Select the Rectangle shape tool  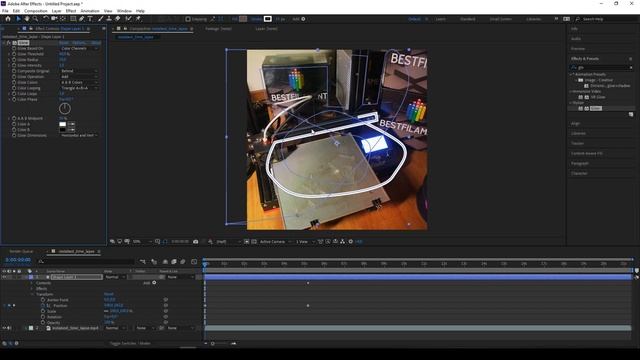pos(73,19)
